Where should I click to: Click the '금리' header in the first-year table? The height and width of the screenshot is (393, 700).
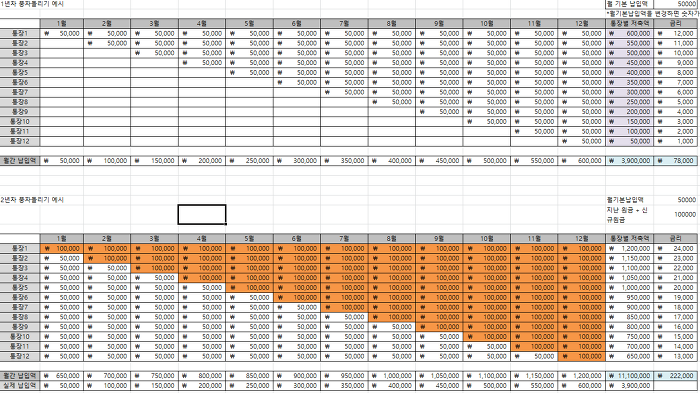pos(675,24)
